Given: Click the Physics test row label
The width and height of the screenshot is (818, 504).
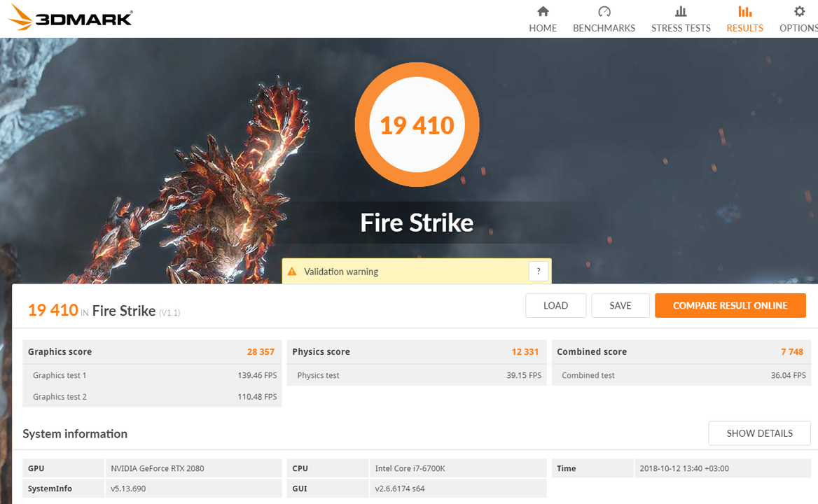Looking at the screenshot, I should (318, 375).
